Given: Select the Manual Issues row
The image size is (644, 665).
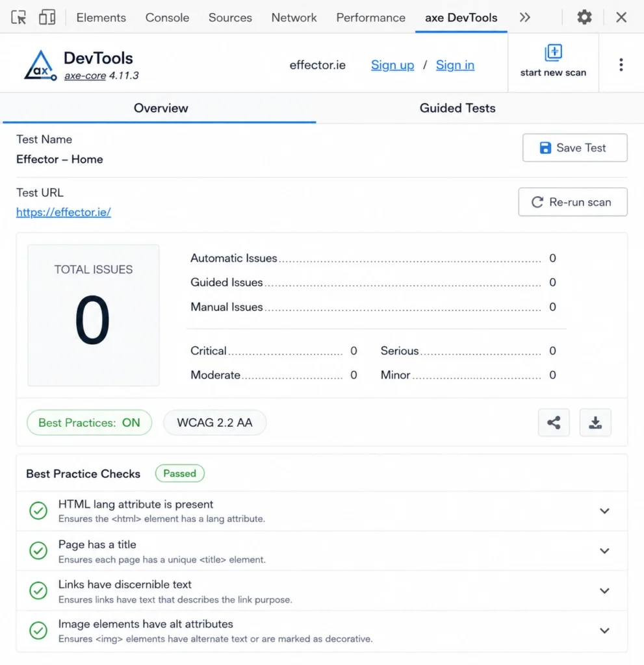Looking at the screenshot, I should (x=373, y=307).
